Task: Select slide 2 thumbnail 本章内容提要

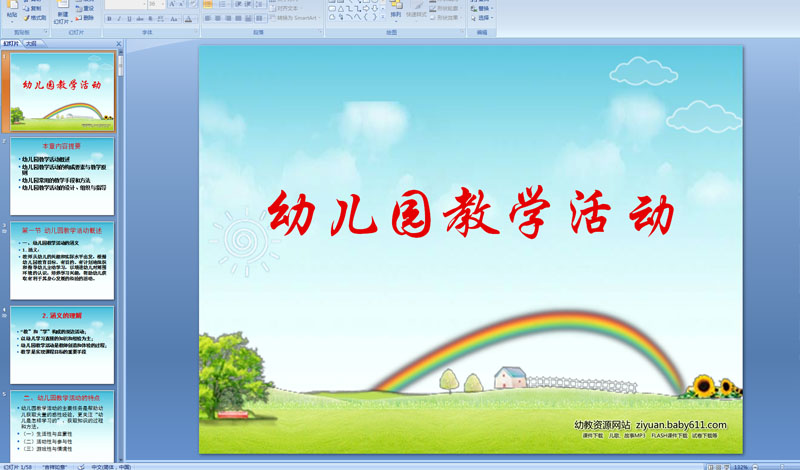Action: coord(62,177)
